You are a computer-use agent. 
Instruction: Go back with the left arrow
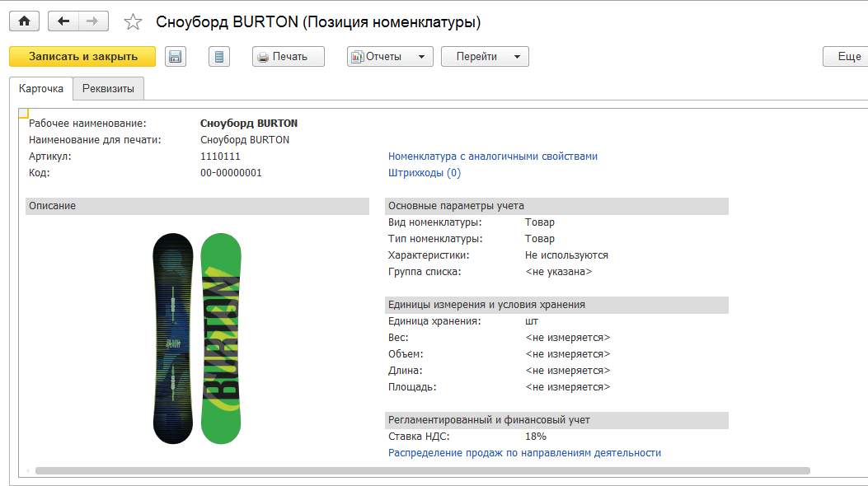63,21
